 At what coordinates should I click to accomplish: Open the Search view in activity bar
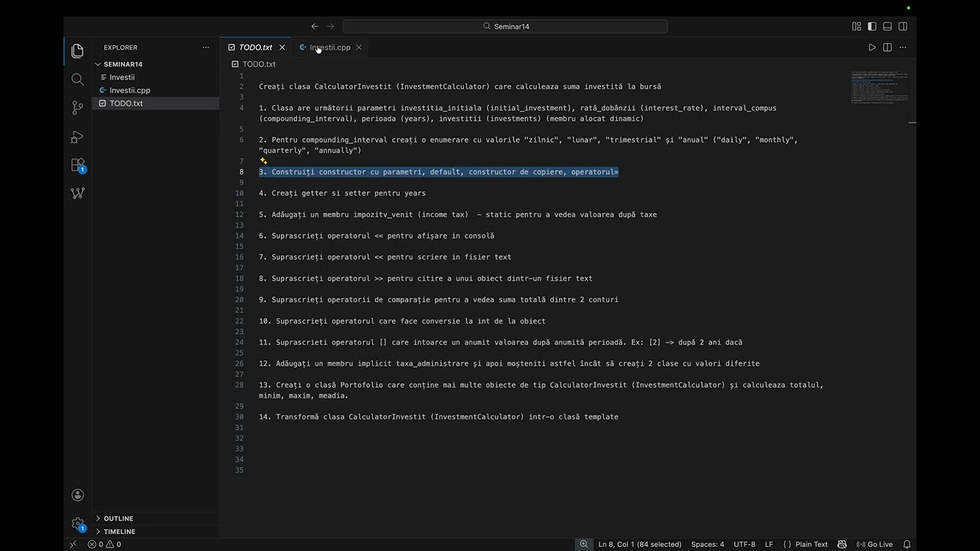coord(77,80)
